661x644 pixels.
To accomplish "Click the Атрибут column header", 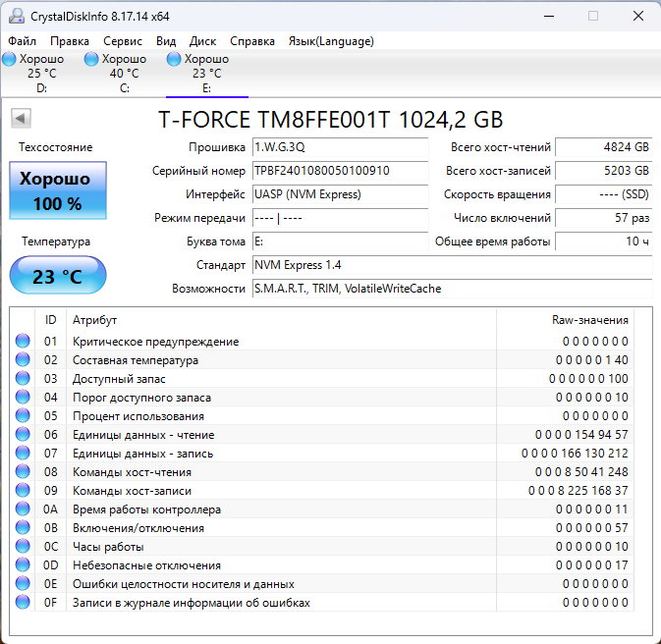I will [281, 320].
